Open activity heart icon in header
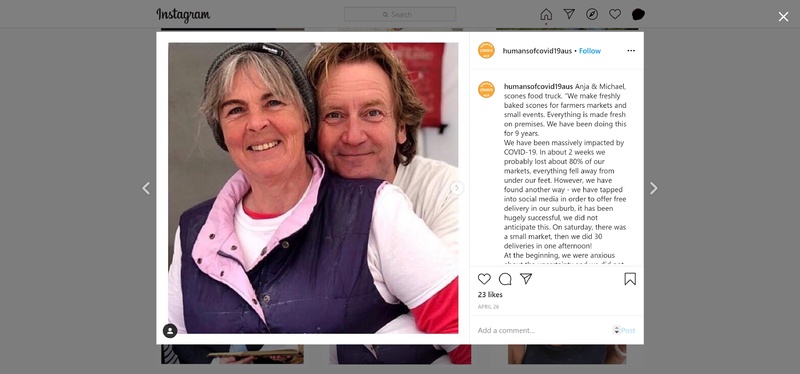This screenshot has width=800, height=374. pyautogui.click(x=615, y=14)
